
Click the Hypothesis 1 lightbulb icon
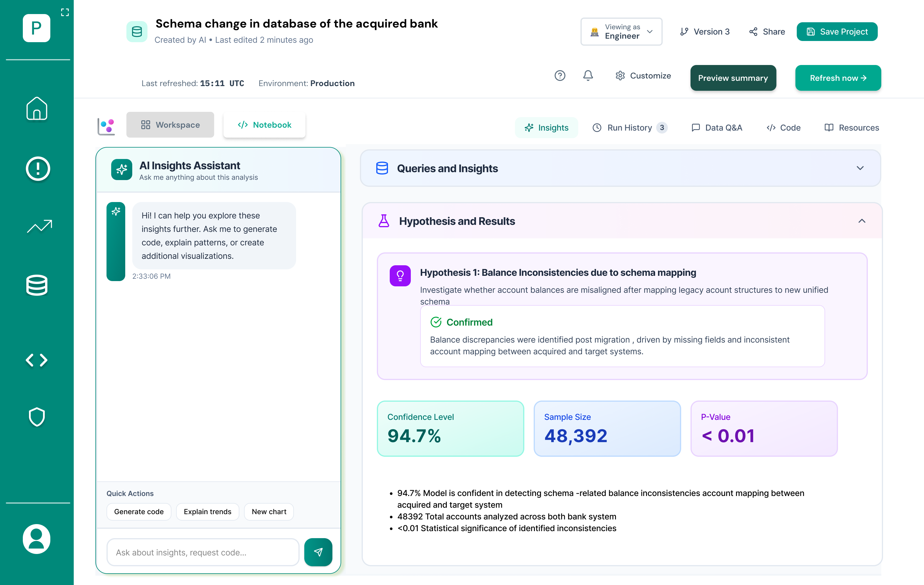(x=400, y=276)
